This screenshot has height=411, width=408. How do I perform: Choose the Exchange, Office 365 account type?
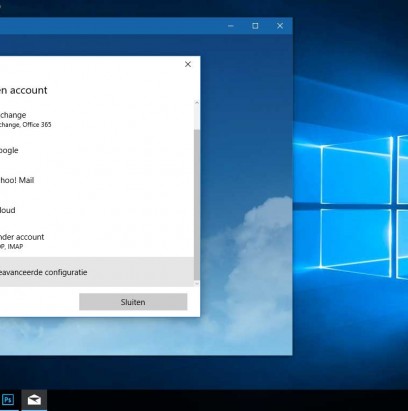pyautogui.click(x=97, y=119)
